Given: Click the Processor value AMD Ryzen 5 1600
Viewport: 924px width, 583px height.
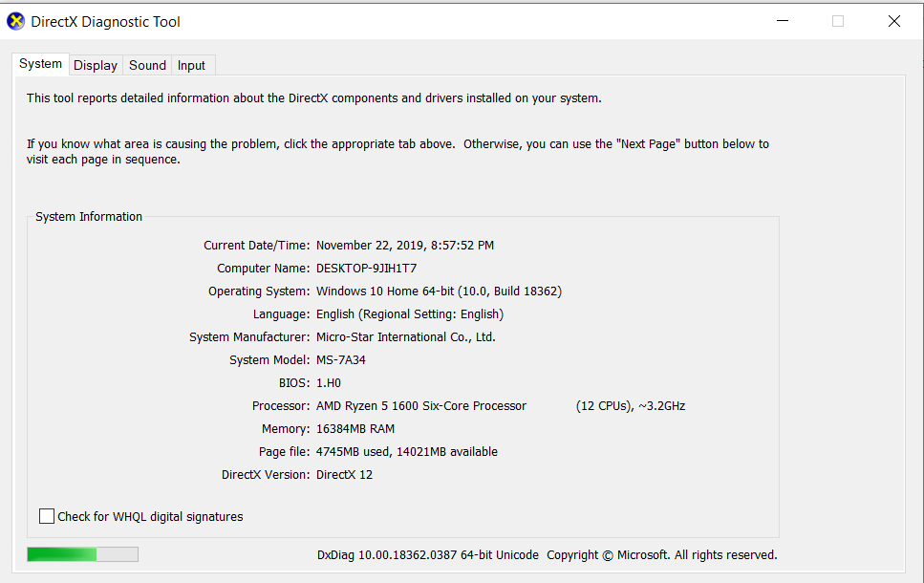Looking at the screenshot, I should (421, 406).
